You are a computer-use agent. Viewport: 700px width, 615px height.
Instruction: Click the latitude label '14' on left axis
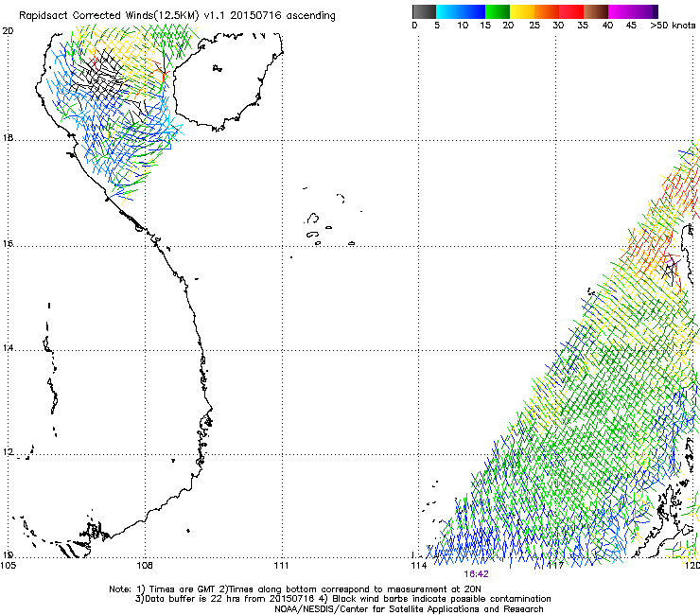tap(8, 347)
